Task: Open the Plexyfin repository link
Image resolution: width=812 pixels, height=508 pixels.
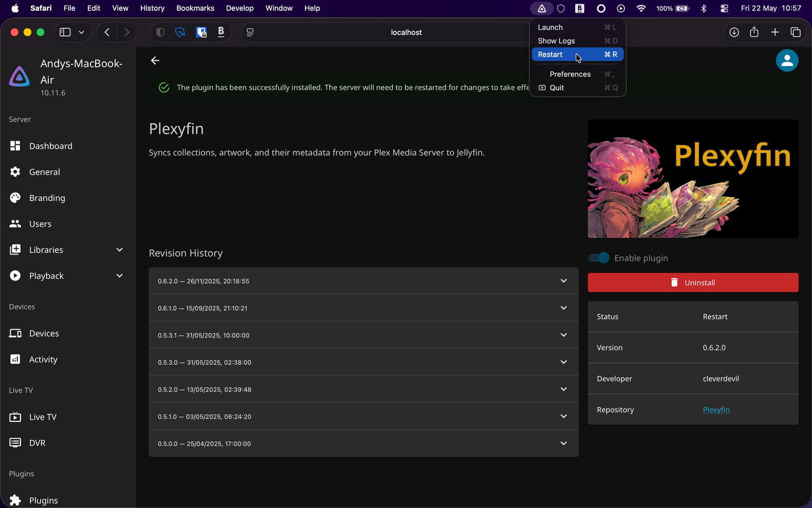Action: tap(716, 409)
